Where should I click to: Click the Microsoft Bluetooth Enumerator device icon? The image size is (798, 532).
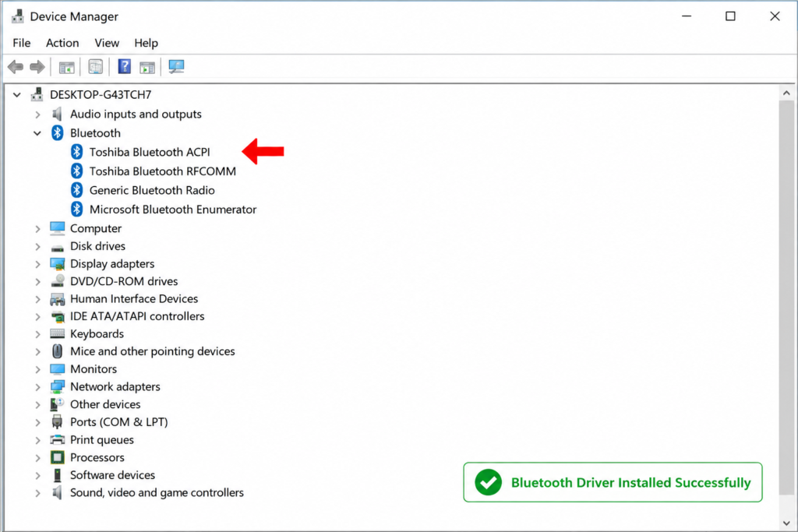[x=77, y=209]
